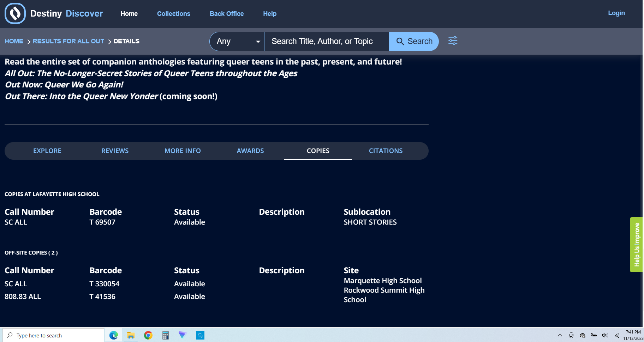Screen dimensions: 644x342
Task: Click the cloud sync tray icon
Action: point(583,335)
